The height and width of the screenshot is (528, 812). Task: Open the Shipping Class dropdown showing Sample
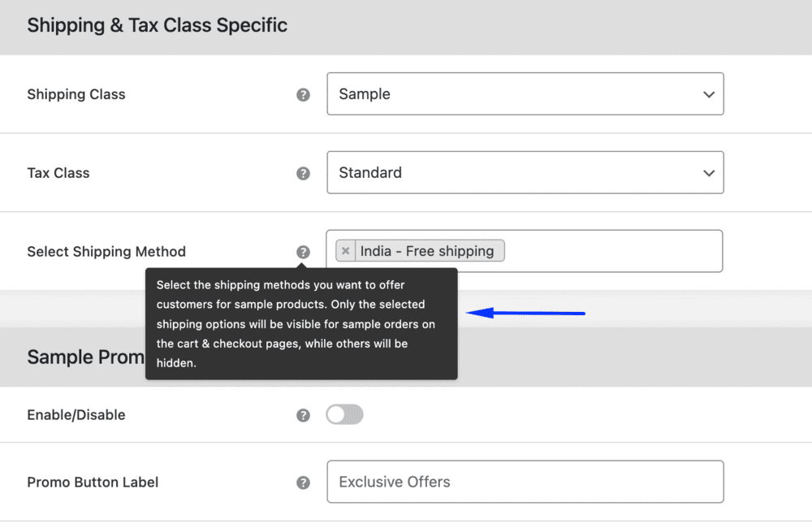click(512, 94)
